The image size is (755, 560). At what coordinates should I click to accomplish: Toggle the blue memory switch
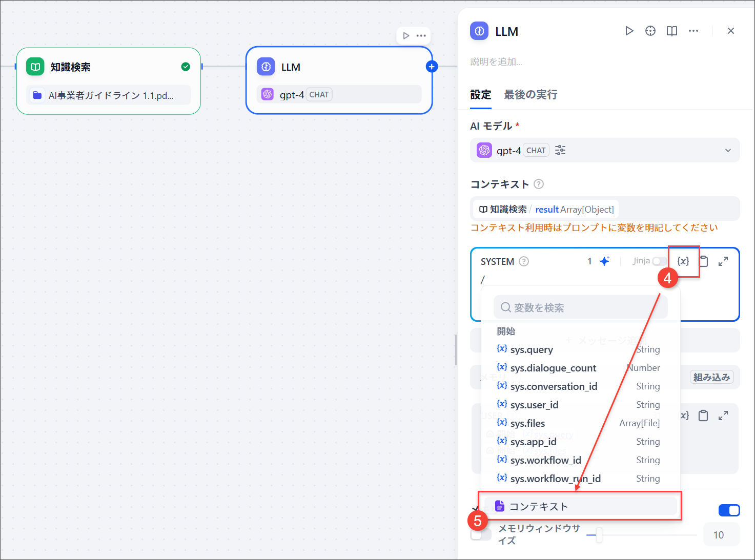729,510
